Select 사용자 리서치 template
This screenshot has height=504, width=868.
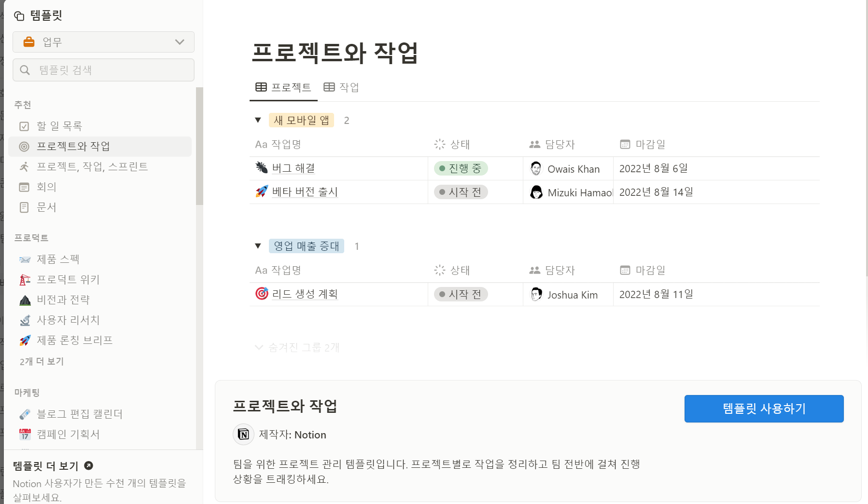100,320
